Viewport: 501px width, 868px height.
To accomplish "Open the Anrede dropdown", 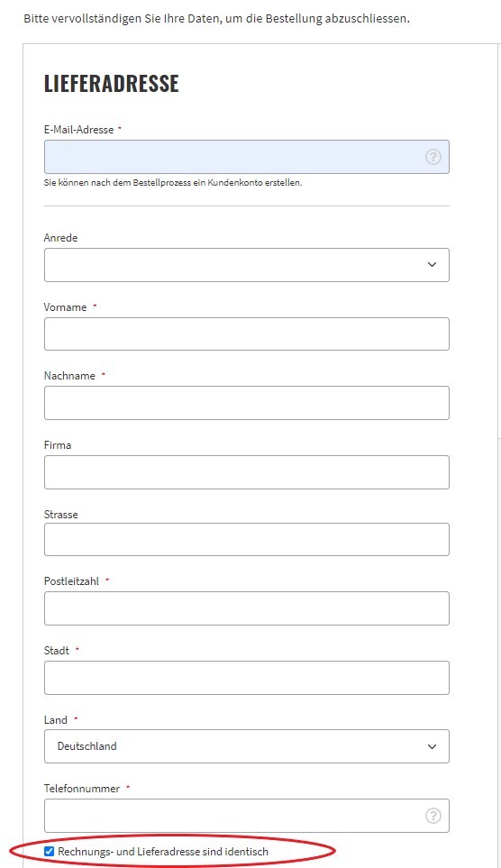I will point(246,265).
